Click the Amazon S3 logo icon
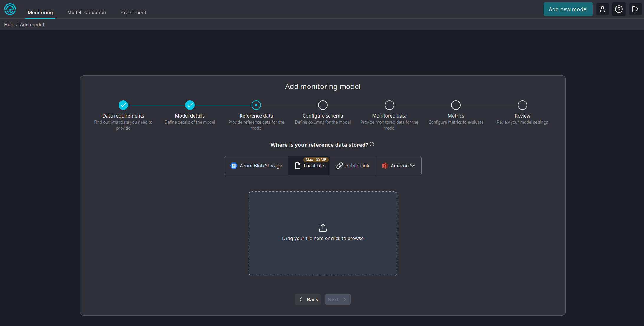 tap(385, 166)
